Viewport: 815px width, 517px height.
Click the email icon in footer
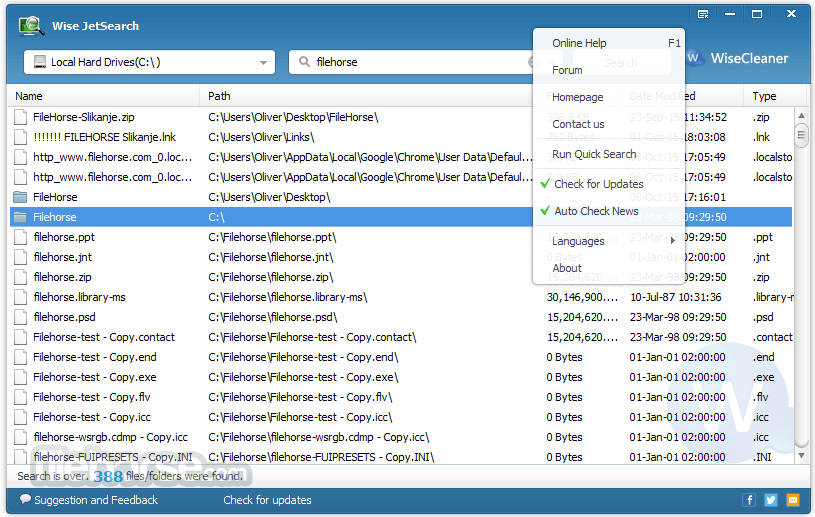793,500
